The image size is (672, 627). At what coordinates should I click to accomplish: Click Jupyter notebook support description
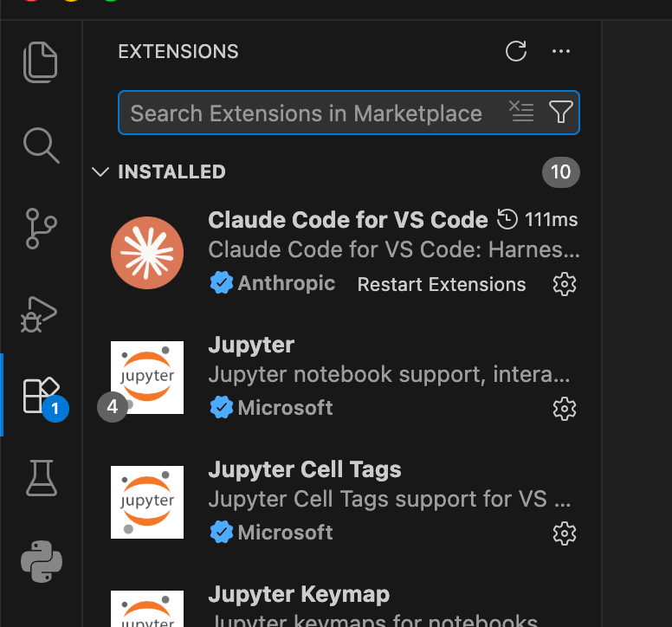[389, 375]
